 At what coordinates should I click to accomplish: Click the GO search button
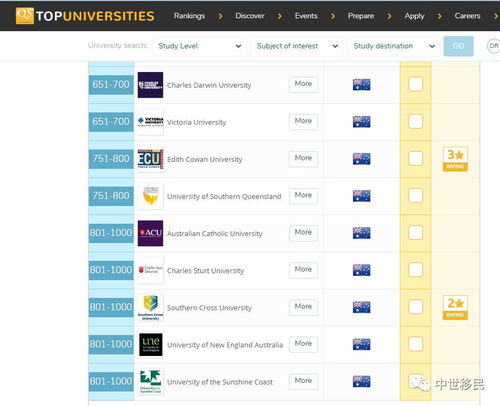tap(458, 46)
